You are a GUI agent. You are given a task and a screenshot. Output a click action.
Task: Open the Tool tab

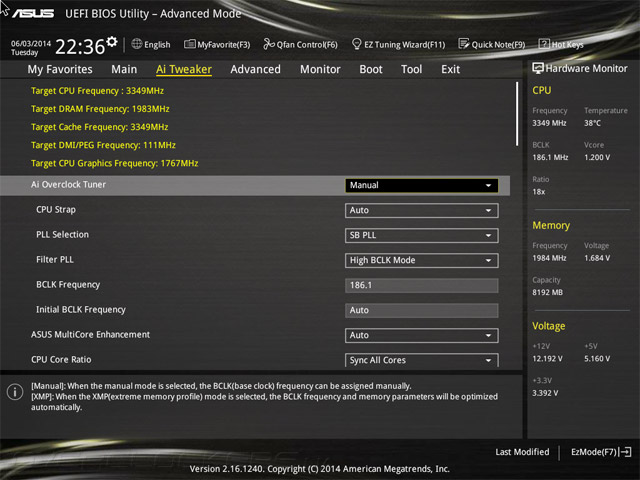click(x=411, y=69)
